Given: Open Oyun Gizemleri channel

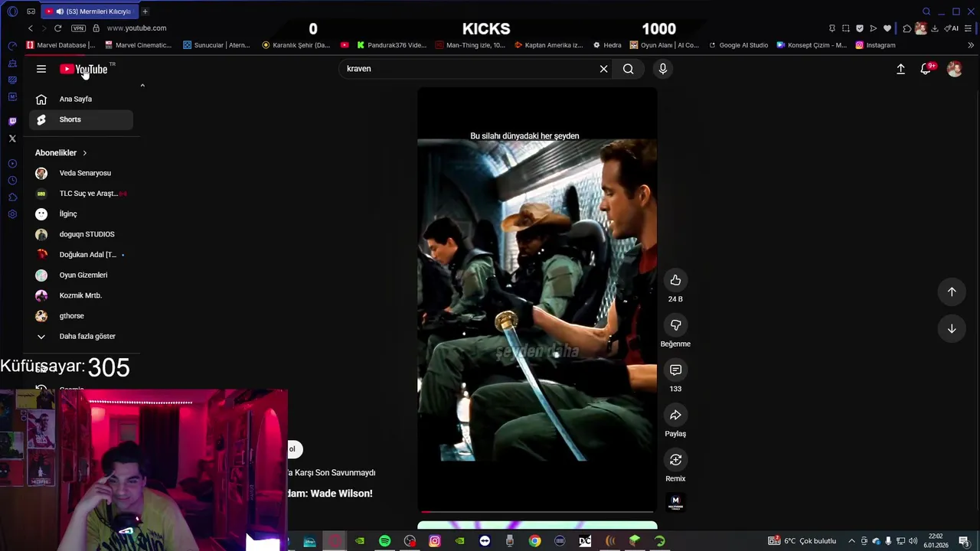Looking at the screenshot, I should [x=81, y=275].
